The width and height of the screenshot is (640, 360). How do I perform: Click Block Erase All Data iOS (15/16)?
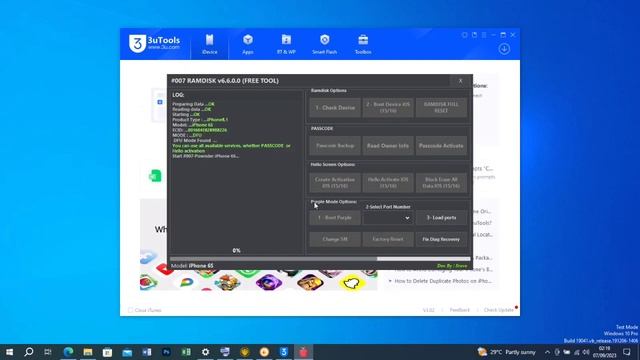441,182
